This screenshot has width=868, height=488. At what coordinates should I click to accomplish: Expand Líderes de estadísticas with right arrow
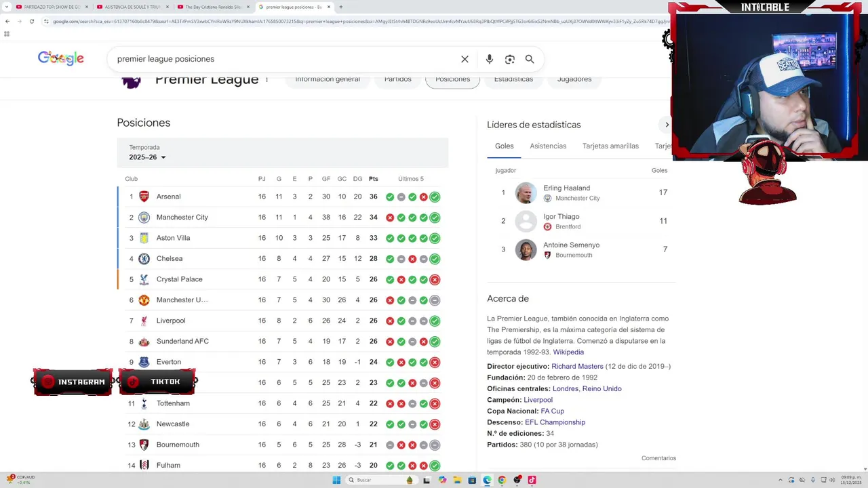click(x=667, y=125)
